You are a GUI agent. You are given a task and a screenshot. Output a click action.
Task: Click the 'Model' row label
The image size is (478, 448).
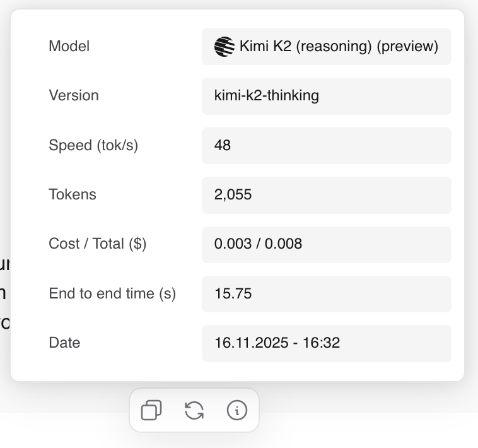click(x=69, y=47)
